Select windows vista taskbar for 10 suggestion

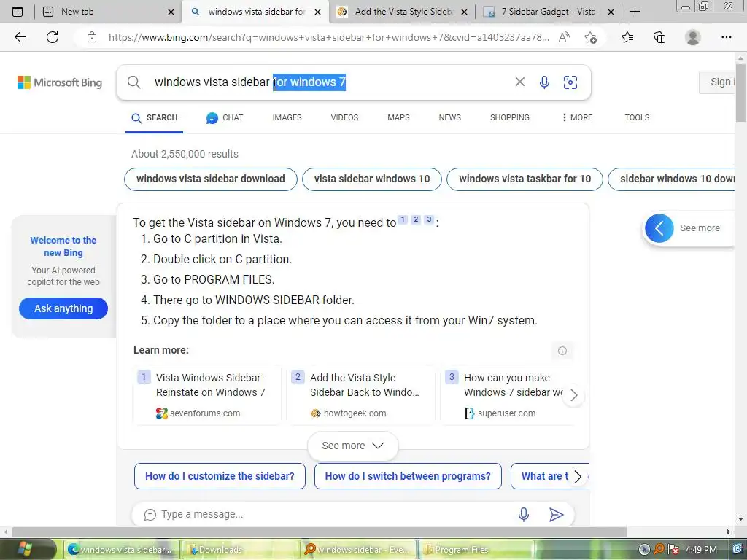tap(525, 179)
